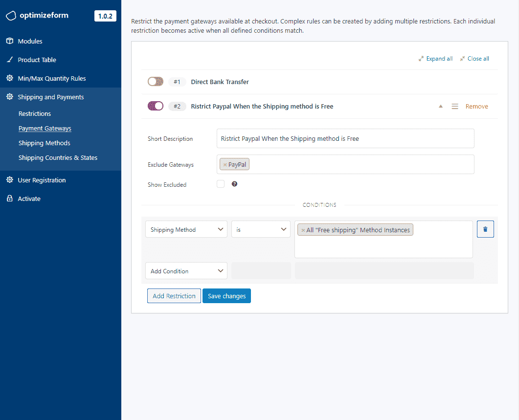Image resolution: width=519 pixels, height=420 pixels.
Task: Open the Add Condition dropdown
Action: click(x=186, y=271)
